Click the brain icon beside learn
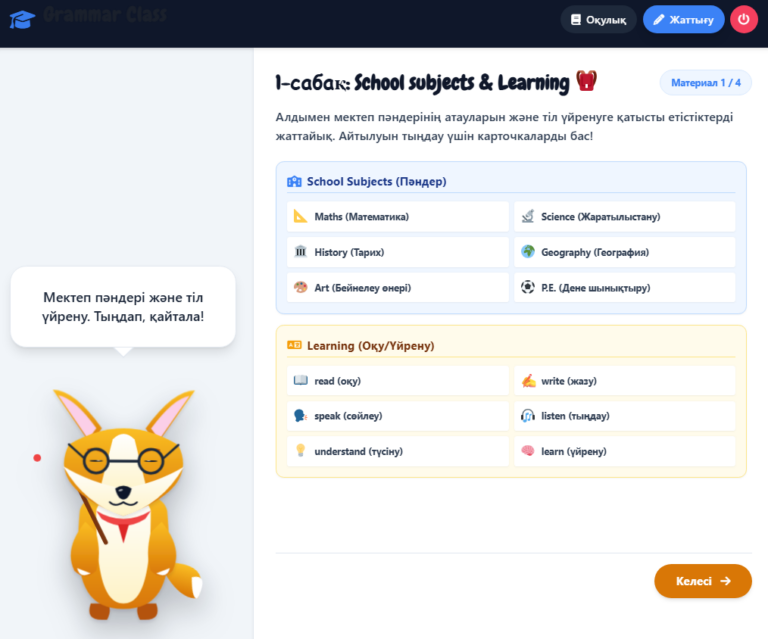This screenshot has width=768, height=639. coord(528,450)
